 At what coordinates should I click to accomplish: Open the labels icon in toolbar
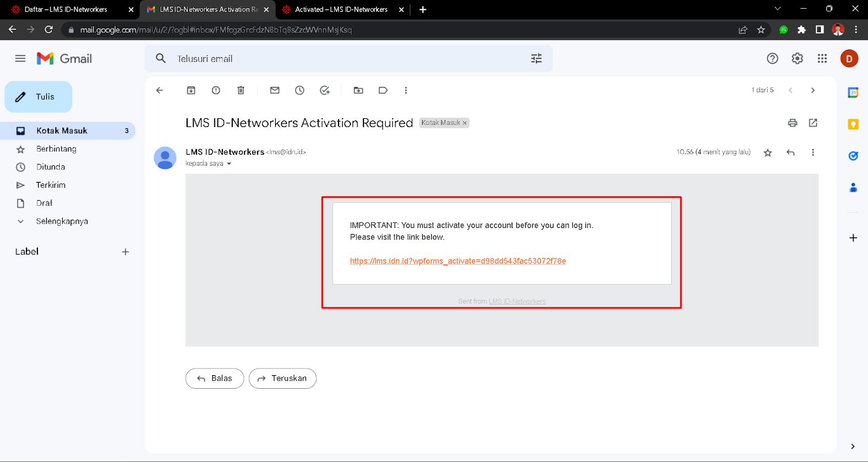[x=383, y=91]
